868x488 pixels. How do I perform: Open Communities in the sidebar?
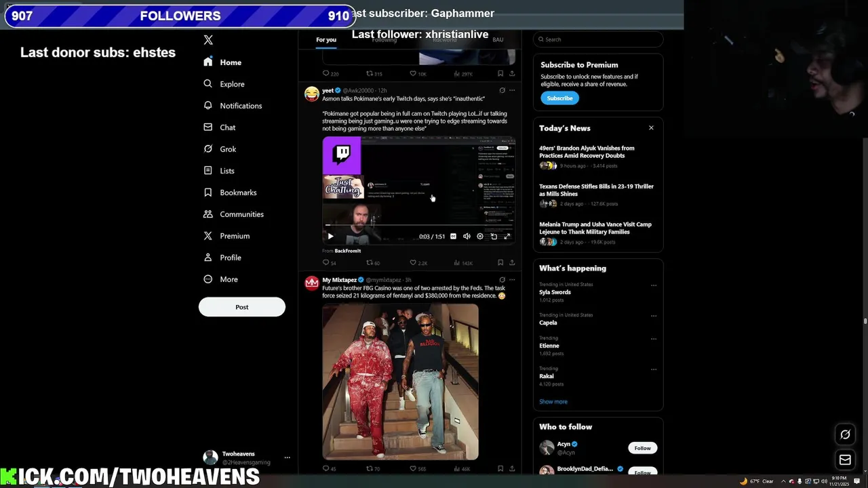[233, 214]
